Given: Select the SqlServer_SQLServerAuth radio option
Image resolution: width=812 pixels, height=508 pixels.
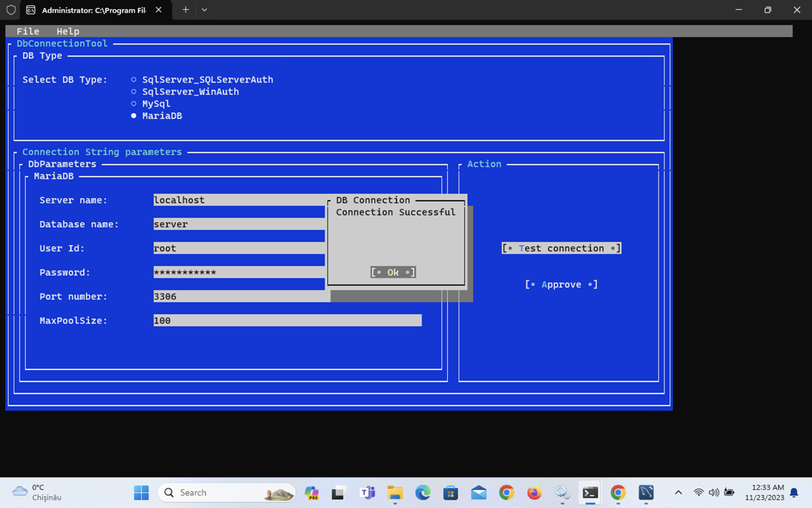Looking at the screenshot, I should click(134, 79).
